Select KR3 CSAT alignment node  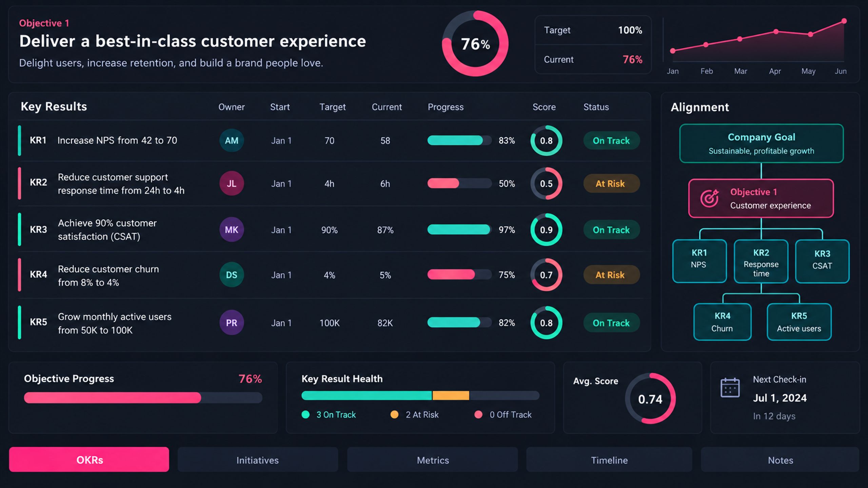[x=822, y=261]
